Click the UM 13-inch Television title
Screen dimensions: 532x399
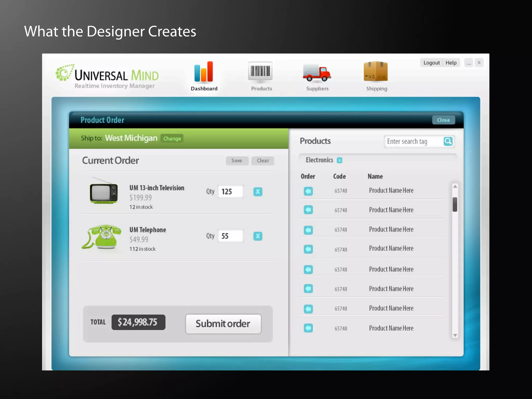point(157,188)
